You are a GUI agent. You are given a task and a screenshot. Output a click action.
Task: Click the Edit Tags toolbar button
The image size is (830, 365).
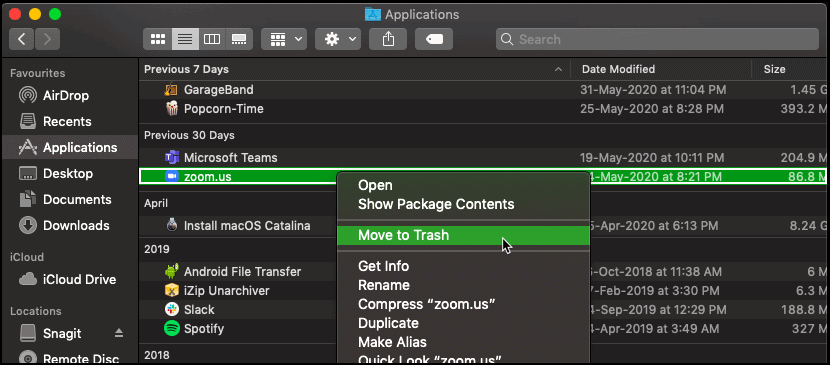pos(434,39)
